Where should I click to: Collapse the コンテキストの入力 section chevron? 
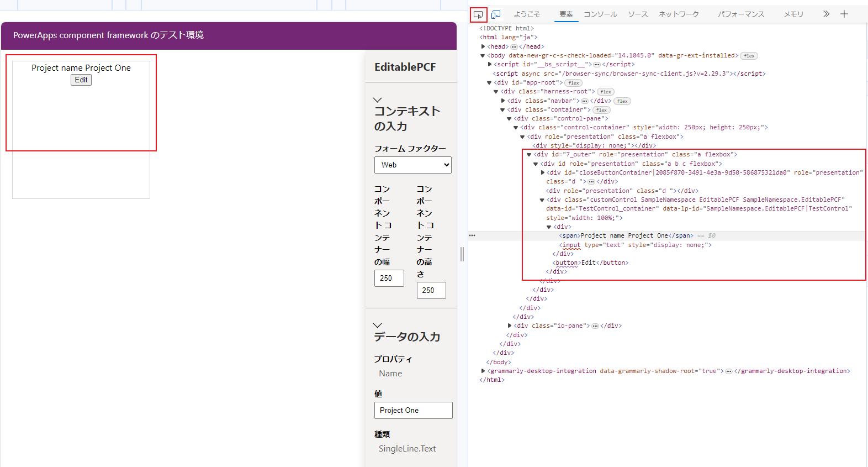tap(378, 100)
